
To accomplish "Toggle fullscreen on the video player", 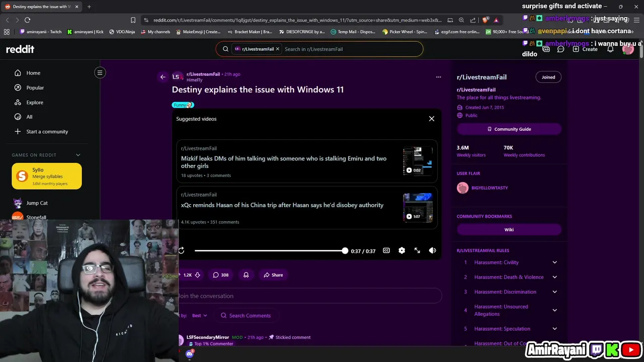I will (417, 250).
